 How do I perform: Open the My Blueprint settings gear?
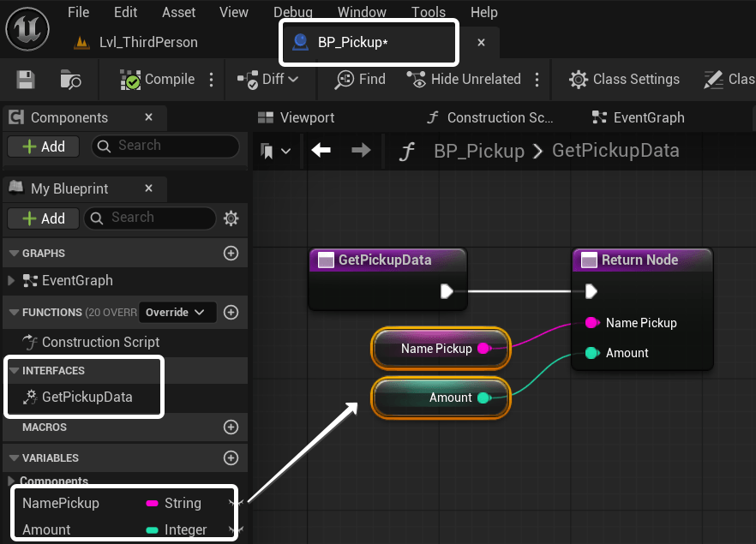[231, 218]
